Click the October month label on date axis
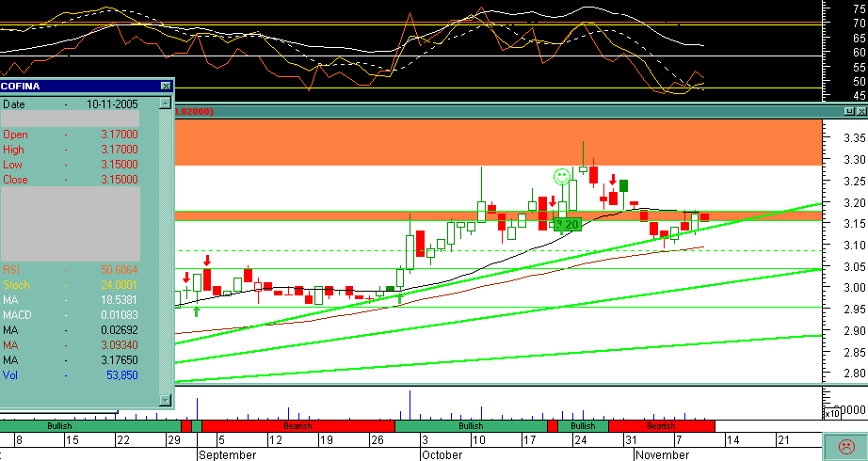 click(442, 455)
